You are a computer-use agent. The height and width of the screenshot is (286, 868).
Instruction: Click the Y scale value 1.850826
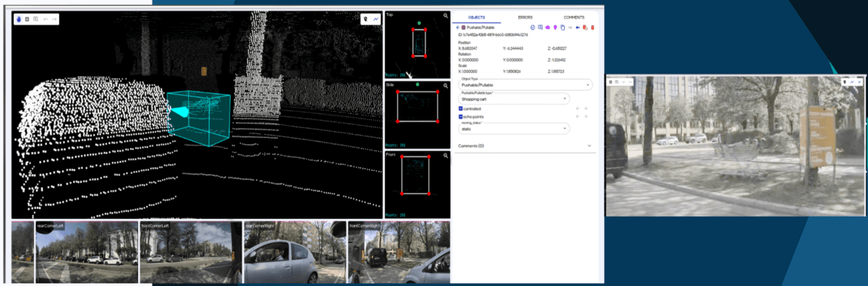coord(513,71)
